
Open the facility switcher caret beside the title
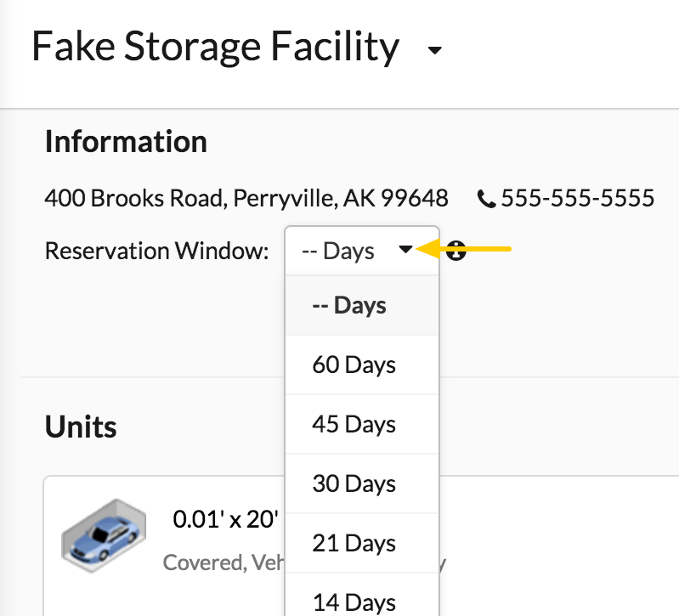pos(434,50)
